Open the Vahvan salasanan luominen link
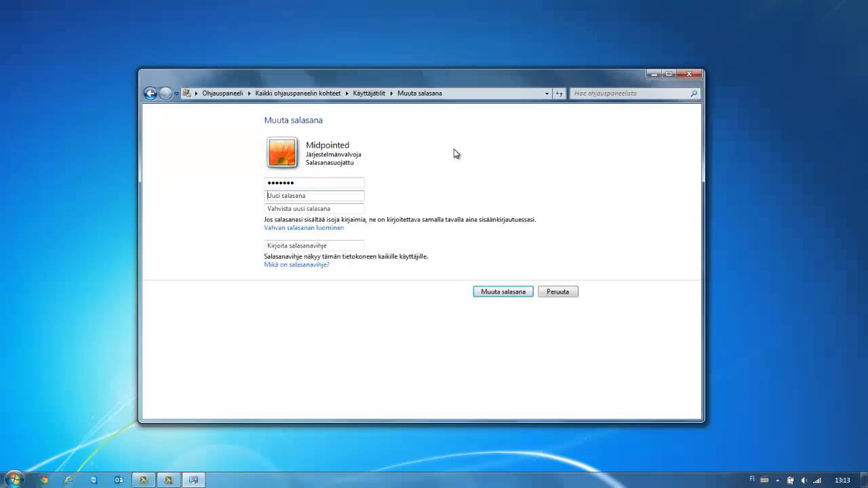The height and width of the screenshot is (488, 868). coord(304,228)
